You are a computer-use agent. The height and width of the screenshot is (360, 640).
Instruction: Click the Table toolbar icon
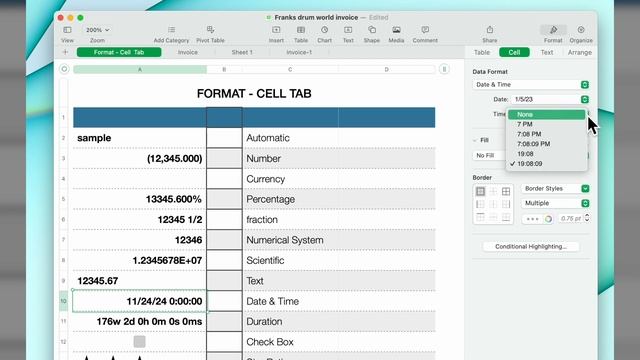pyautogui.click(x=301, y=30)
